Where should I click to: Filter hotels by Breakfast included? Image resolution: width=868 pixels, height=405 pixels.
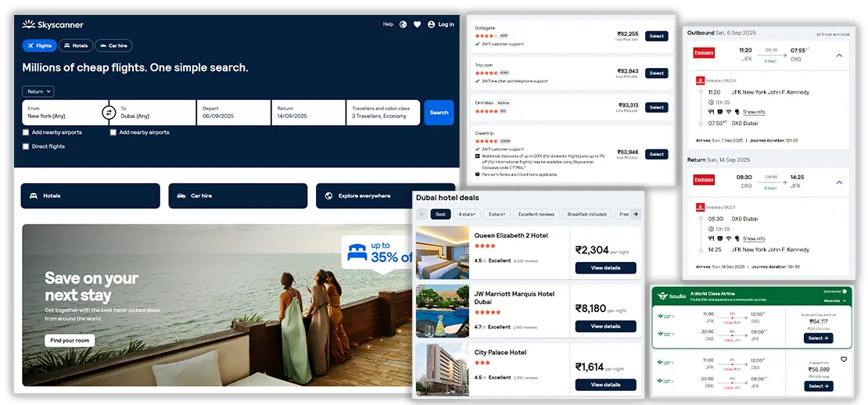coord(586,214)
